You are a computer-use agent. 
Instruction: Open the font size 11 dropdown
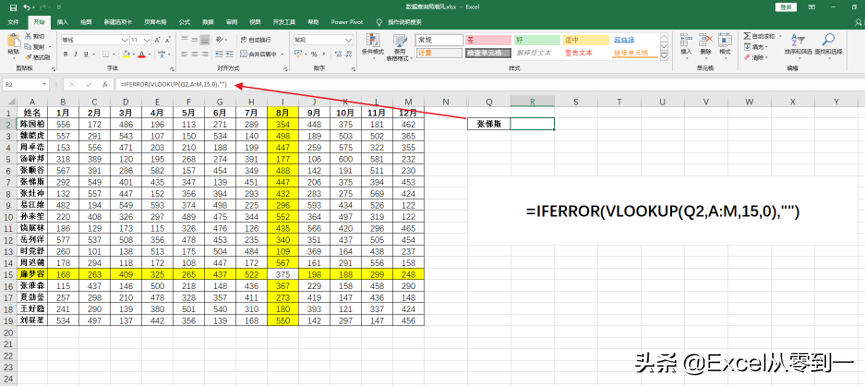148,40
